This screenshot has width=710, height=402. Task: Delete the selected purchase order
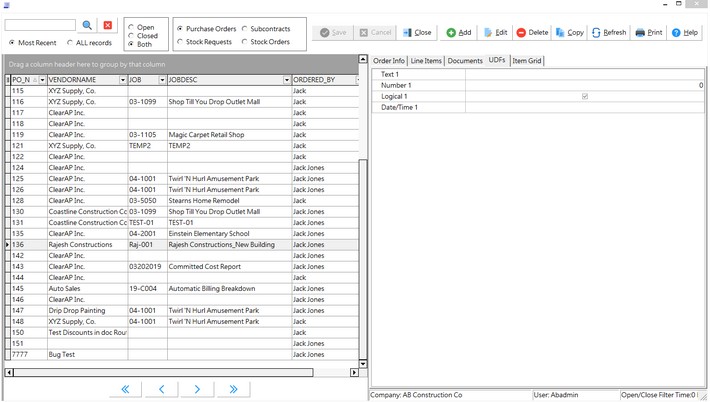point(532,33)
